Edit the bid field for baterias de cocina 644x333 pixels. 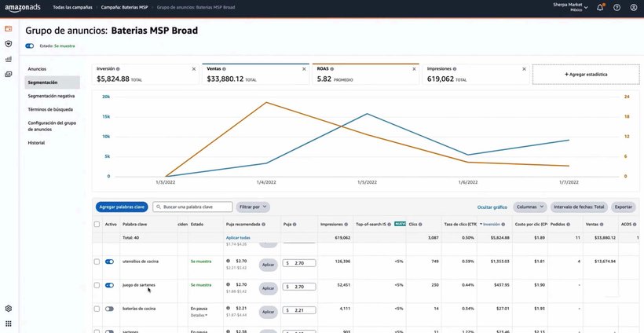299,310
